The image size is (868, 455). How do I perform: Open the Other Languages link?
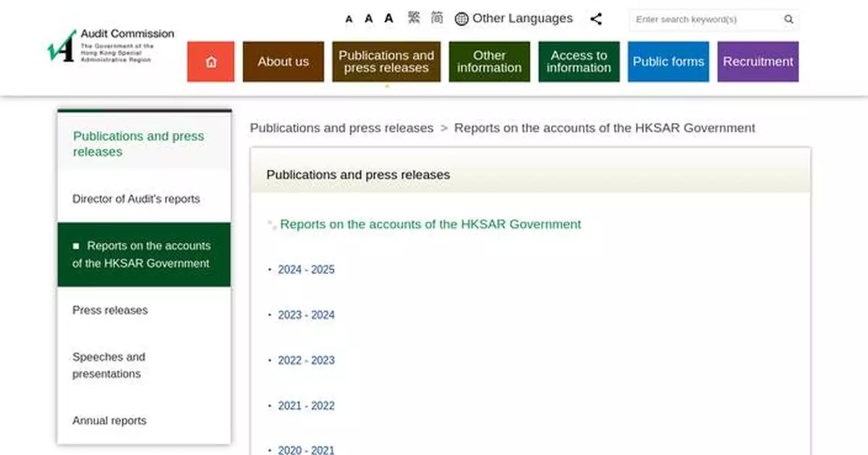(522, 18)
